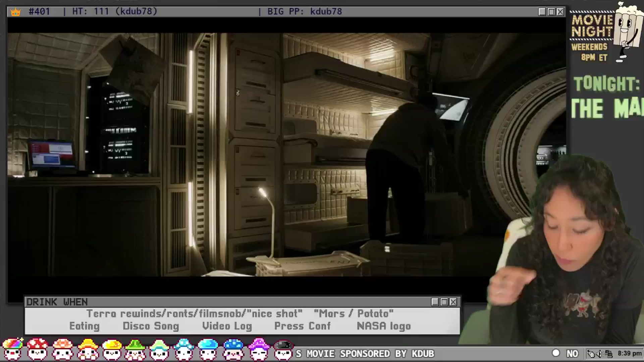This screenshot has width=644, height=362.
Task: Minimize the movie player window
Action: pyautogui.click(x=542, y=12)
